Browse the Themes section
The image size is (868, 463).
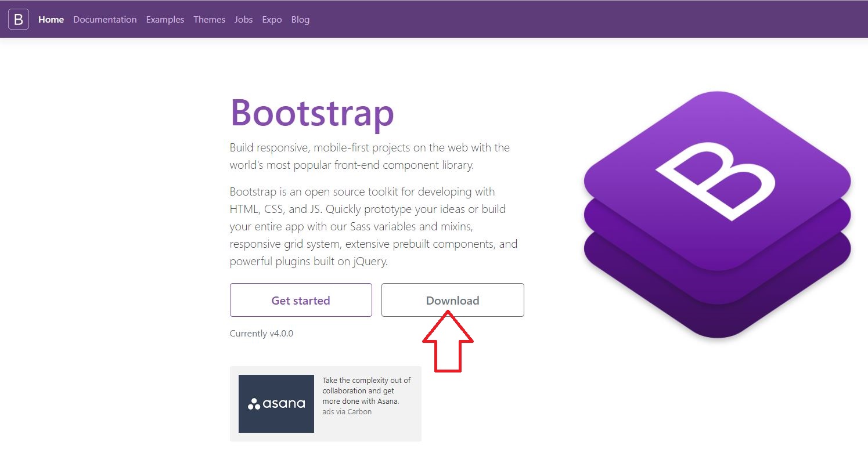(x=209, y=20)
